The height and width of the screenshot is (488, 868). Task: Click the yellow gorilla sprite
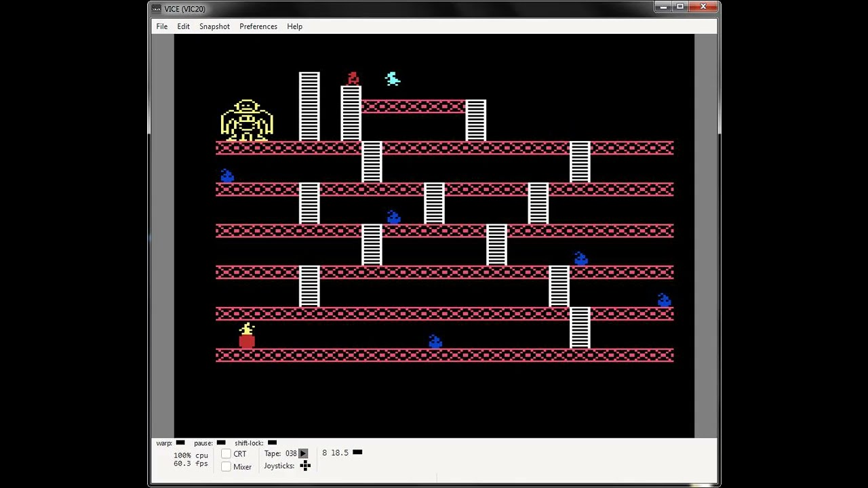(x=247, y=121)
